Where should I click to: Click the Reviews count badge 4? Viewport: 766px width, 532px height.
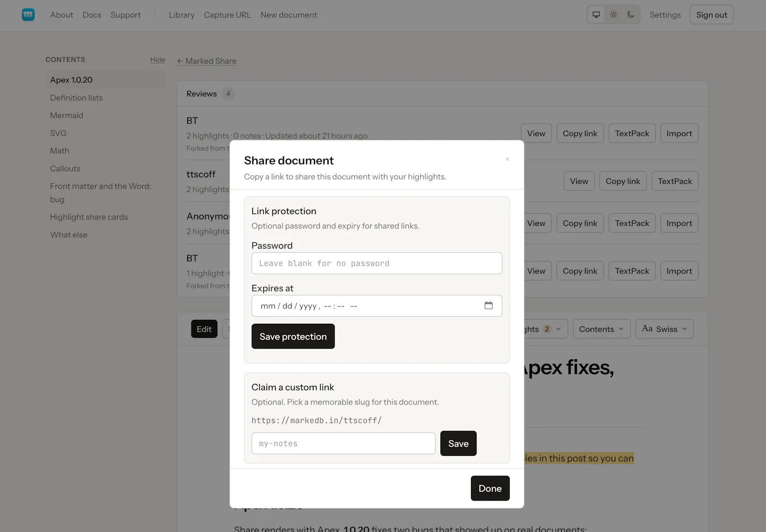228,94
